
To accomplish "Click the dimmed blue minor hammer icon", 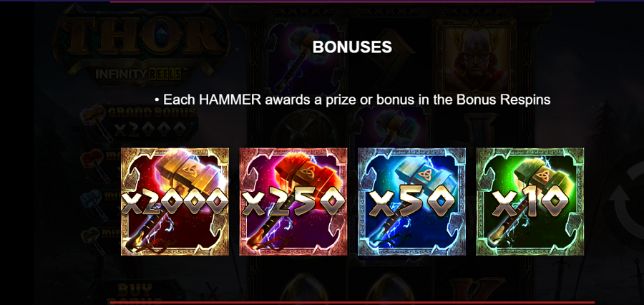I will [94, 203].
